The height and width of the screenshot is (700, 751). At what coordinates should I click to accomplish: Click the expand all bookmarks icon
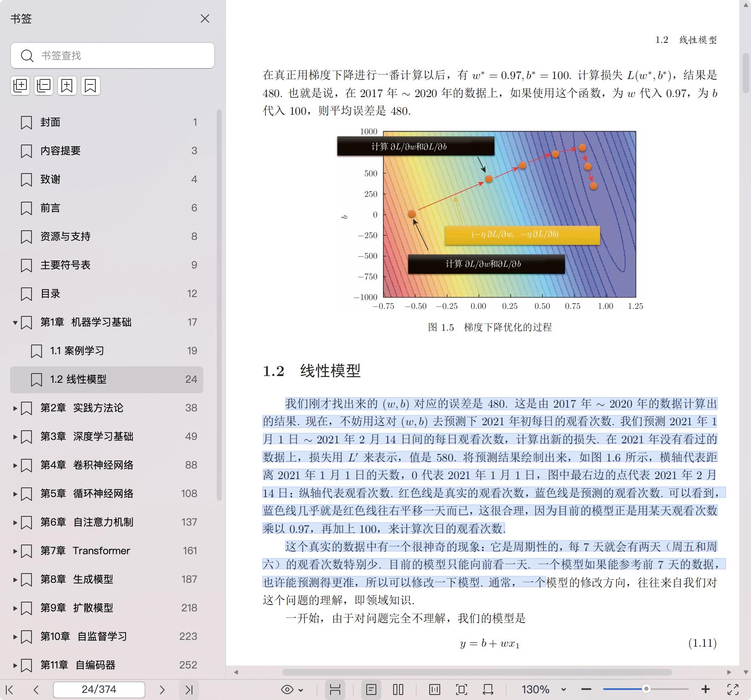point(20,86)
